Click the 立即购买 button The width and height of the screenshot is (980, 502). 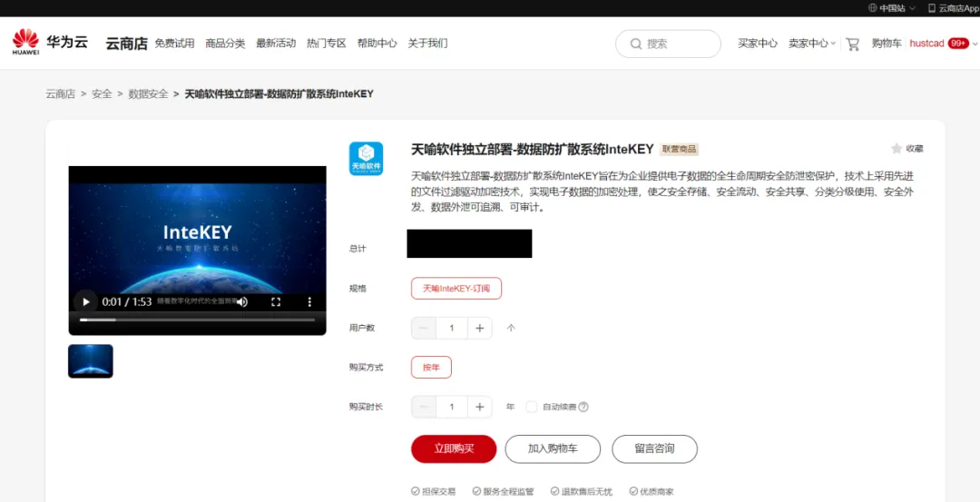(454, 449)
